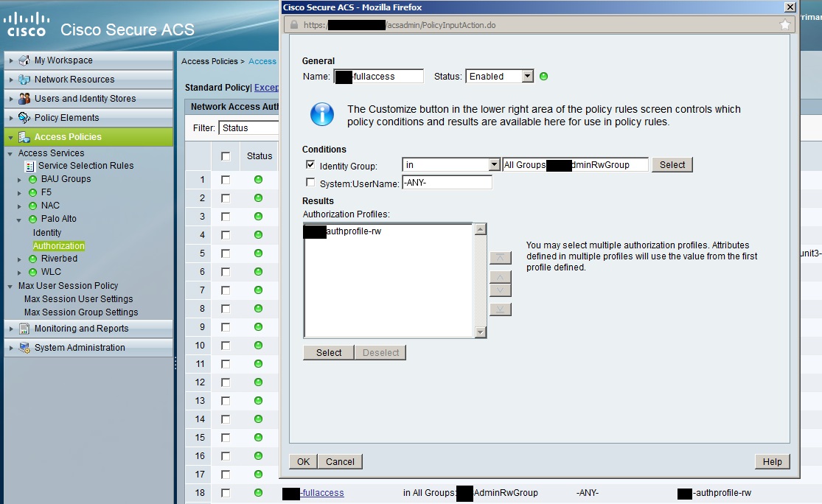This screenshot has width=822, height=504.
Task: Expand the Policy Elements section arrow
Action: [11, 118]
